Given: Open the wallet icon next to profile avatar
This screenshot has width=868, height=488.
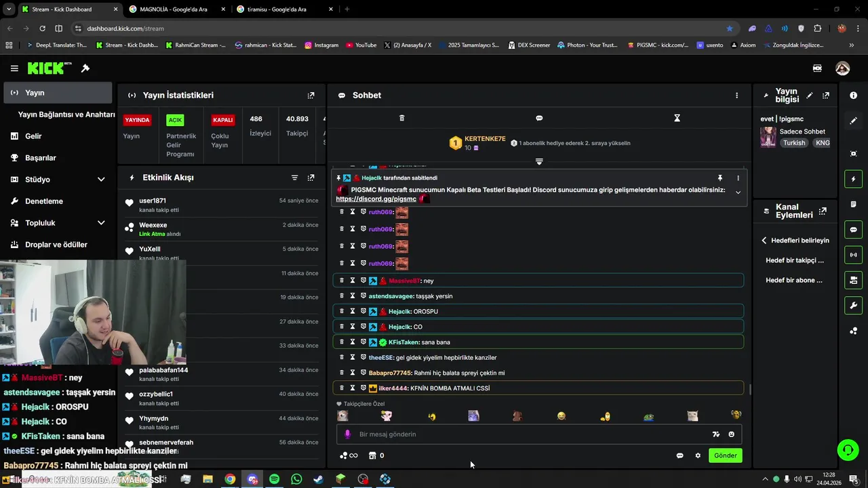Looking at the screenshot, I should coord(817,68).
